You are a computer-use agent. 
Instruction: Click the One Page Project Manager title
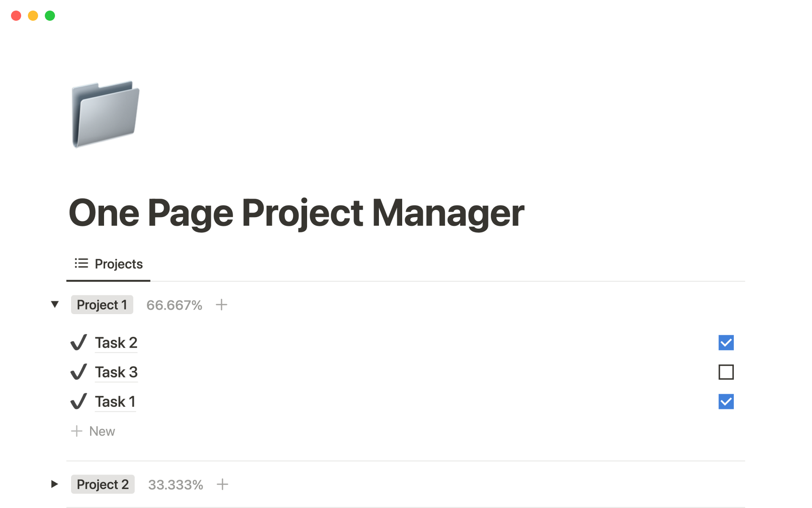click(x=296, y=213)
